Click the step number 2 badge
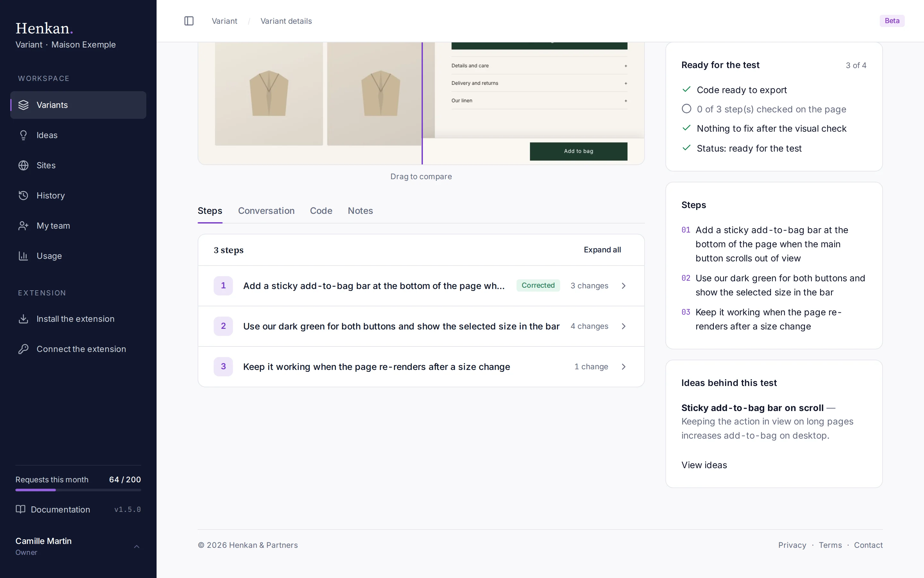Screen dimensions: 924x578 pos(223,327)
